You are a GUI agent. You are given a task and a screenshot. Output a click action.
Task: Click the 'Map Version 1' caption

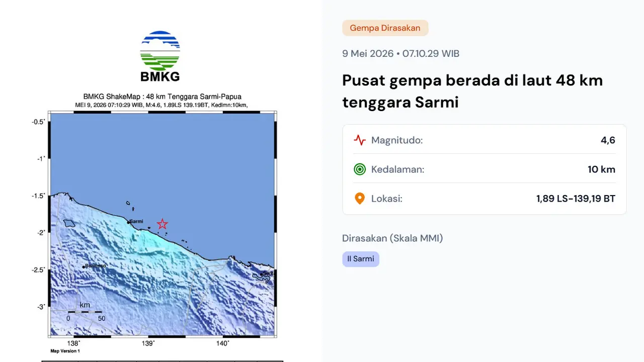pos(64,351)
